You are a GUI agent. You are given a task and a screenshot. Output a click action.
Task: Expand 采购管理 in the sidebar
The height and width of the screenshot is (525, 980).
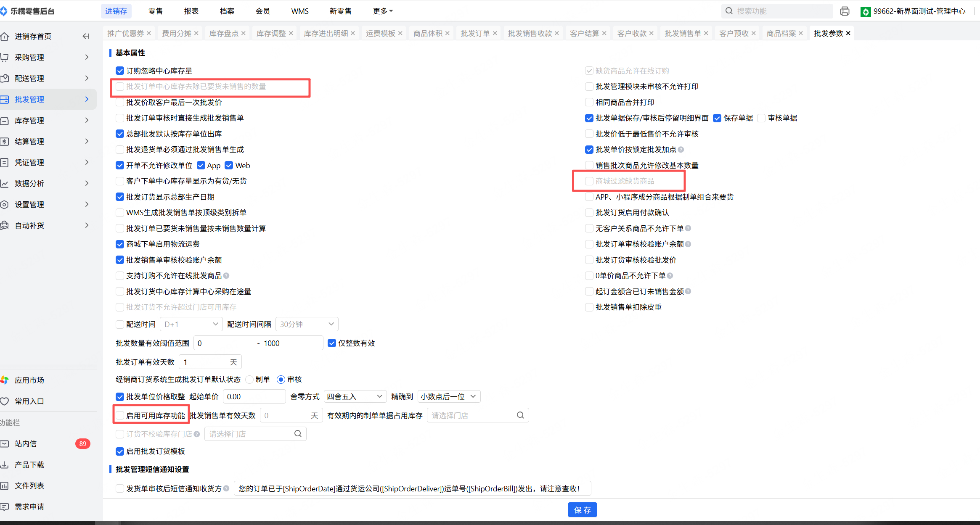29,57
